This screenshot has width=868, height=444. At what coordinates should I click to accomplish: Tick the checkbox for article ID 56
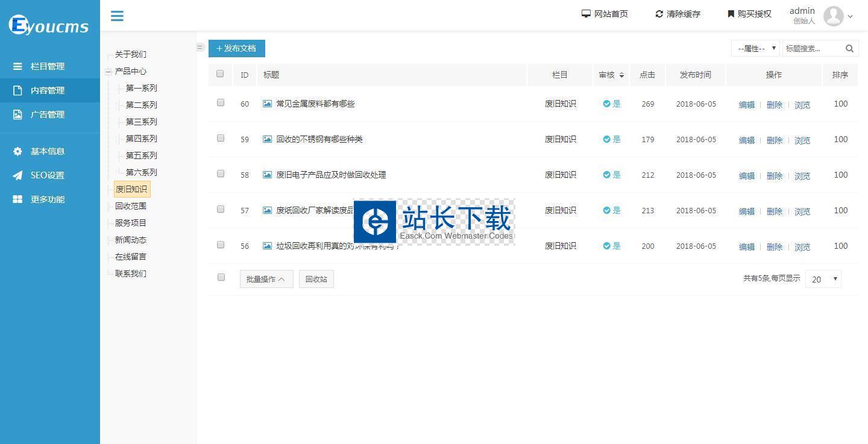(x=221, y=245)
